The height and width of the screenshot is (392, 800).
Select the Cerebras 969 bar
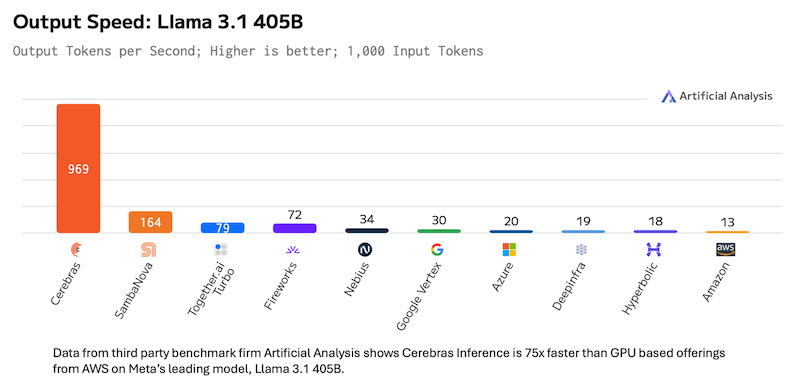(78, 168)
